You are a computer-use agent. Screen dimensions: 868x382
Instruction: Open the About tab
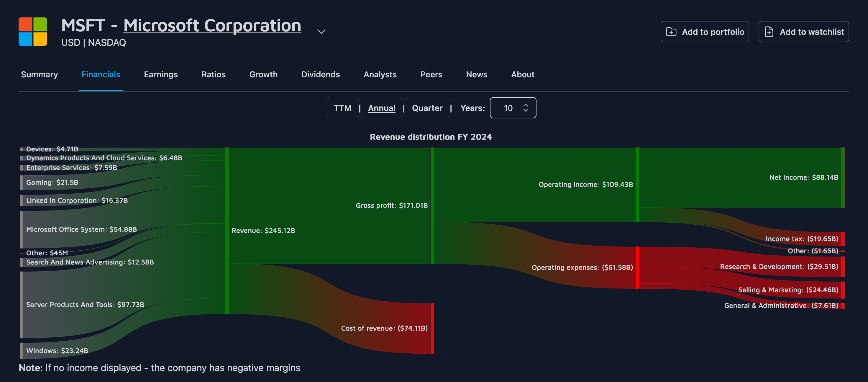click(523, 74)
